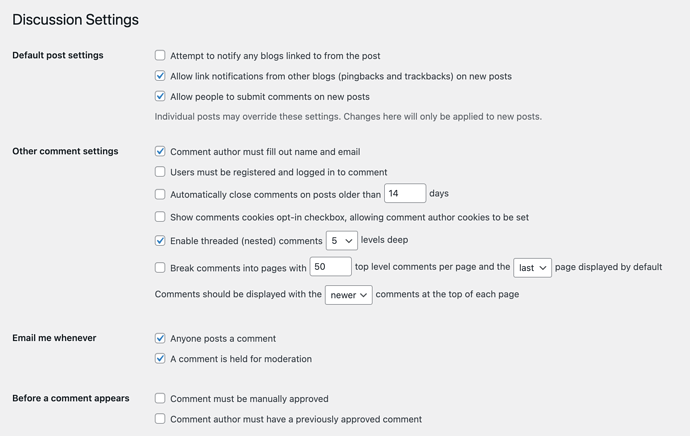Click the top level comments per page field
690x436 pixels.
point(330,267)
